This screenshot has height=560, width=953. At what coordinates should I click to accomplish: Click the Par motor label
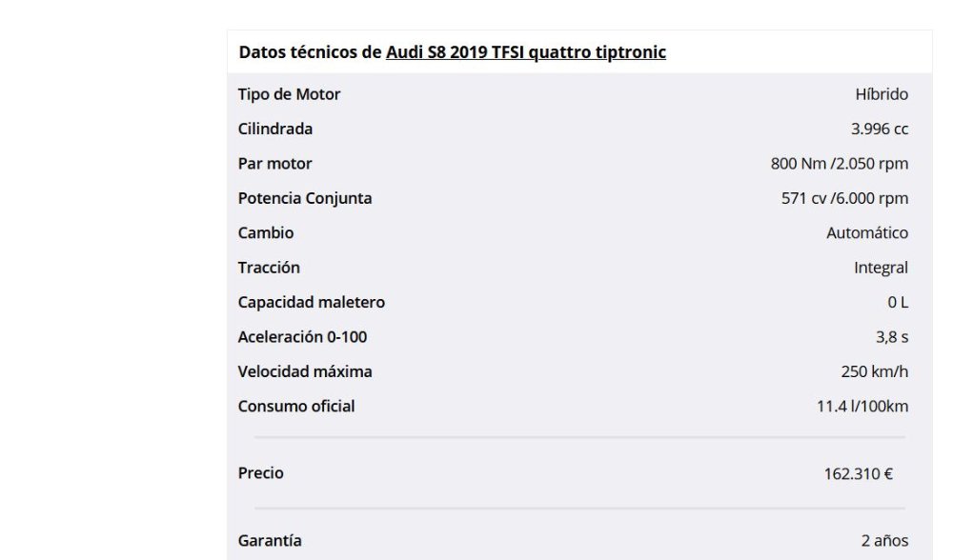[274, 164]
